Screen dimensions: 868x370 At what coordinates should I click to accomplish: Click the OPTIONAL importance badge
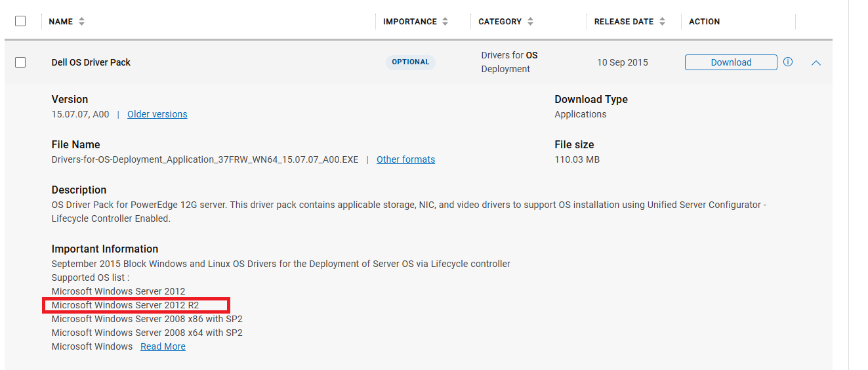[411, 62]
